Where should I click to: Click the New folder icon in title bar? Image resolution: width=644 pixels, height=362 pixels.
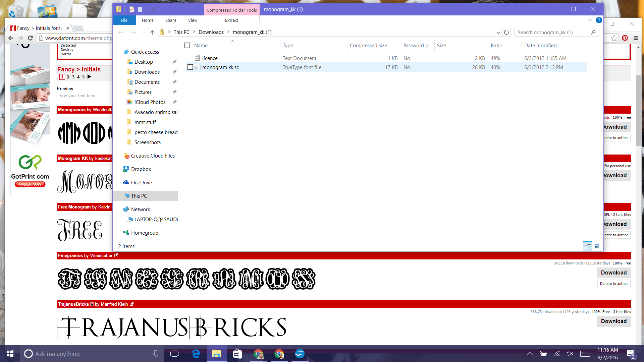[140, 9]
